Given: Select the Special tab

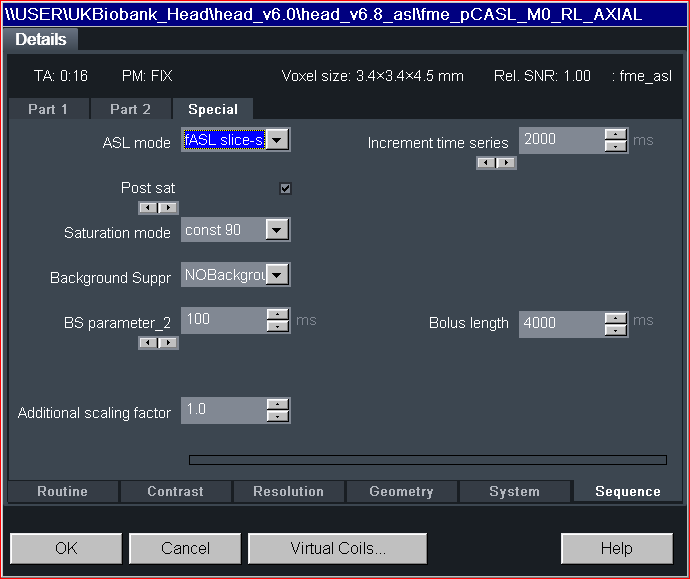Looking at the screenshot, I should 213,109.
